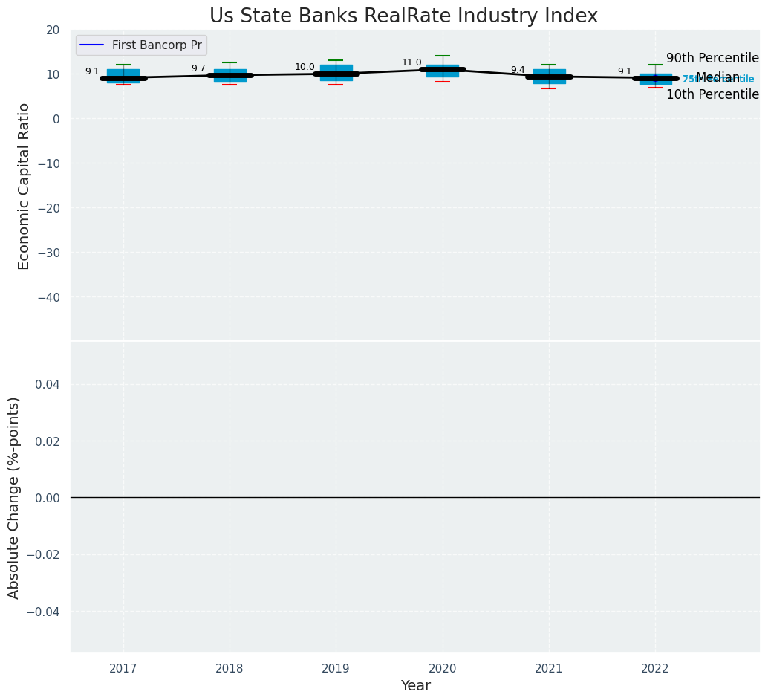Image resolution: width=768 pixels, height=700 pixels.
Task: Click the 9.4 data label
Action: [x=518, y=71]
